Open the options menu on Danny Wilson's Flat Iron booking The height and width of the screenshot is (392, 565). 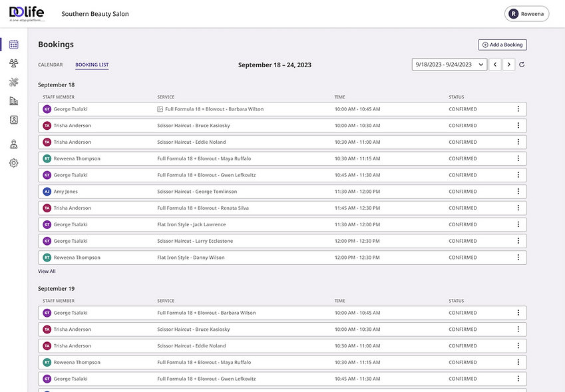tap(518, 257)
